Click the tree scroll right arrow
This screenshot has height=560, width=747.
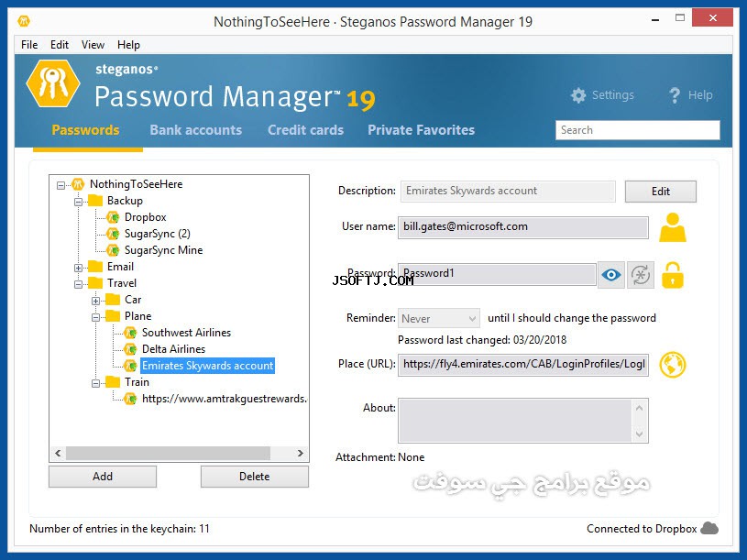coord(300,453)
